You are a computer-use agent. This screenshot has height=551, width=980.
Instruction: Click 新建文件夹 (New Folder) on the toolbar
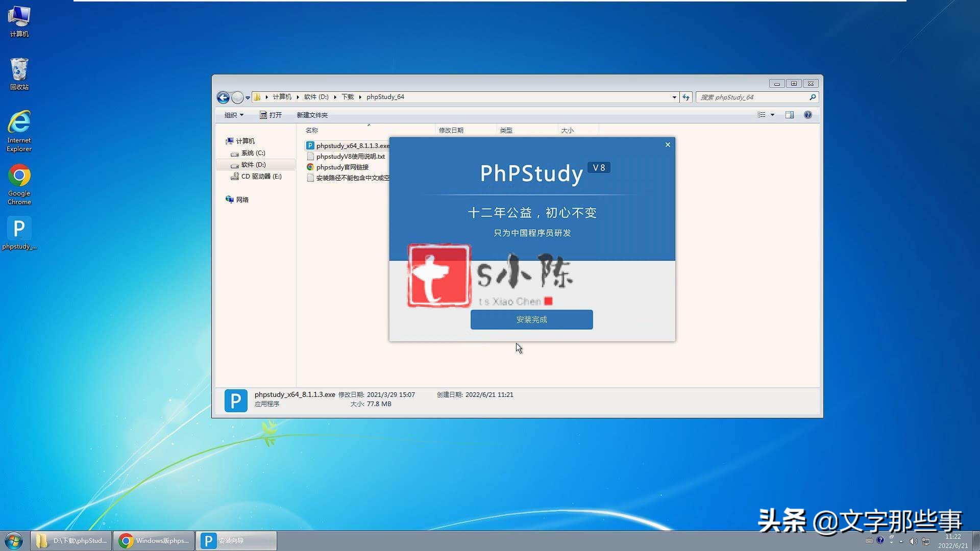tap(311, 115)
